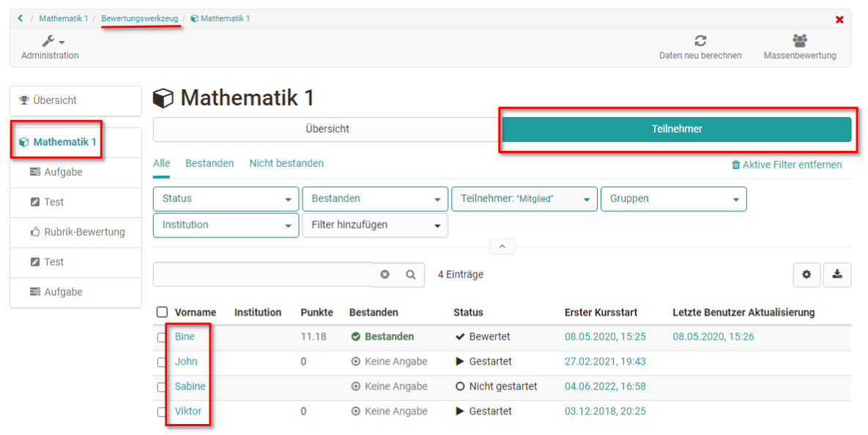Open the Filter hinzufügen dropdown
Image resolution: width=868 pixels, height=435 pixels.
pyautogui.click(x=374, y=225)
